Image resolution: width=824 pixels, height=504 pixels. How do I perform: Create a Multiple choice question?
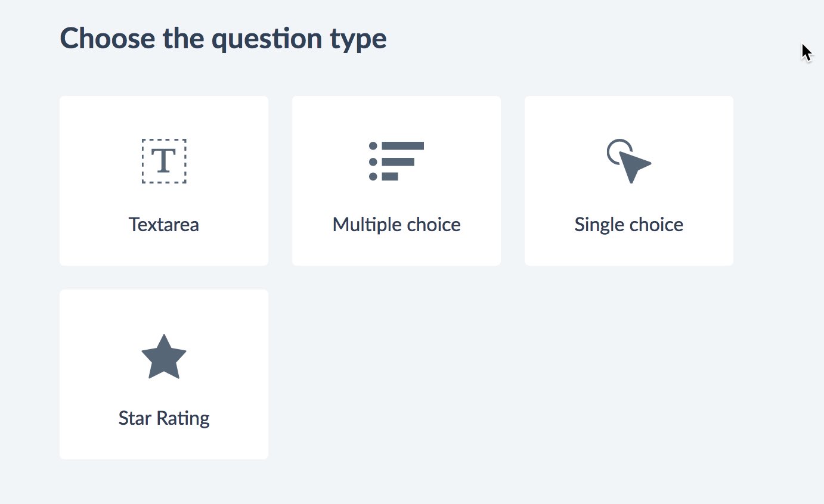click(x=396, y=181)
